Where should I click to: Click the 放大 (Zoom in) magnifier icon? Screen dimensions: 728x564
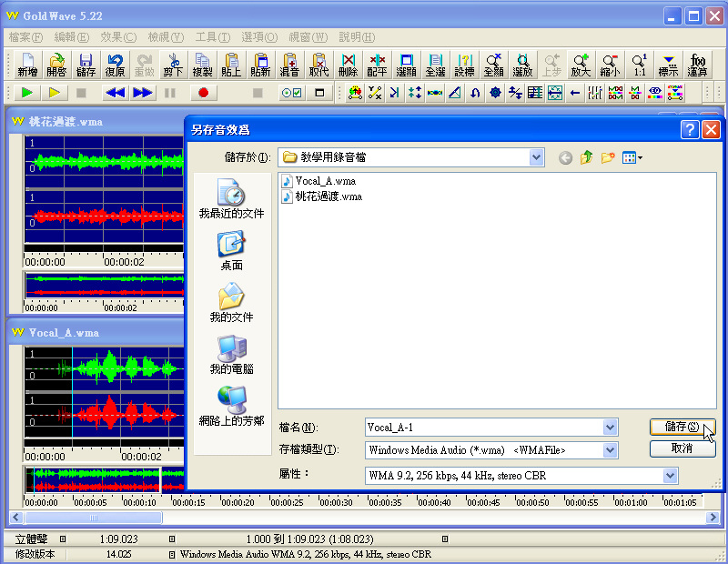[x=580, y=65]
